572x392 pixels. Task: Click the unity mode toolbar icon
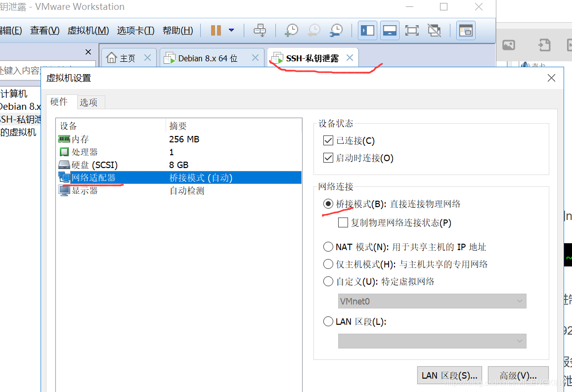[434, 30]
